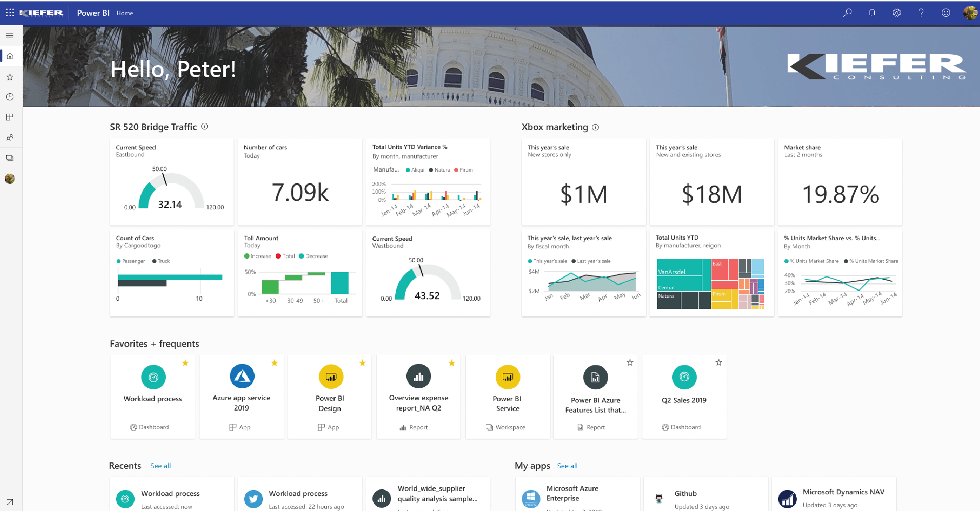Click the Total bar in Toll Amount chart

(340, 283)
